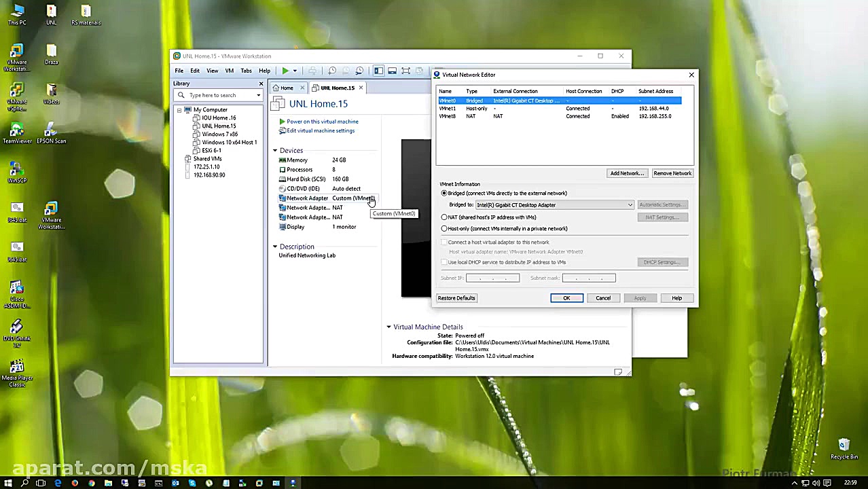This screenshot has width=868, height=489.
Task: Click Restore Defaults button
Action: pos(456,298)
